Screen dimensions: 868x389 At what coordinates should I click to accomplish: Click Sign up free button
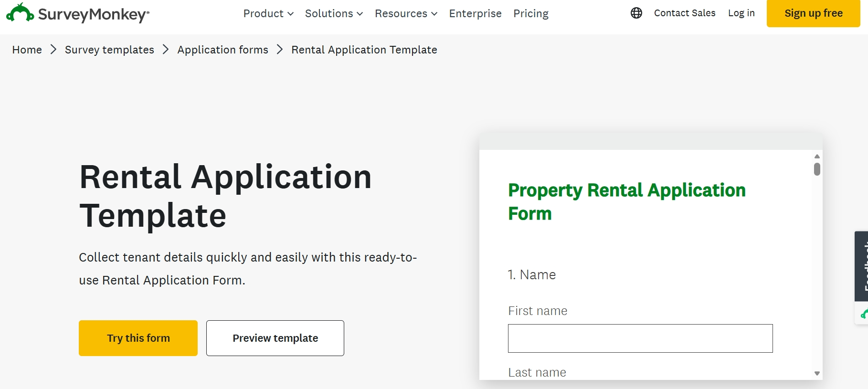tap(814, 13)
